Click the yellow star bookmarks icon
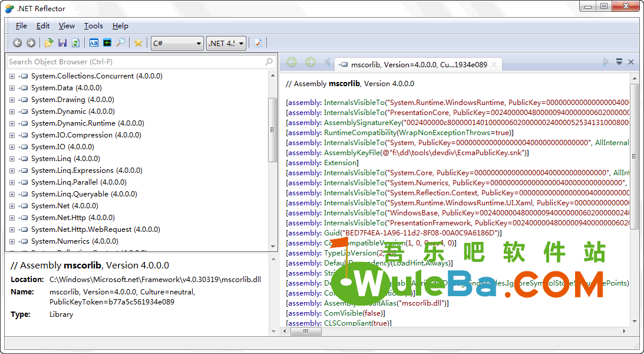The height and width of the screenshot is (354, 644). pyautogui.click(x=138, y=42)
